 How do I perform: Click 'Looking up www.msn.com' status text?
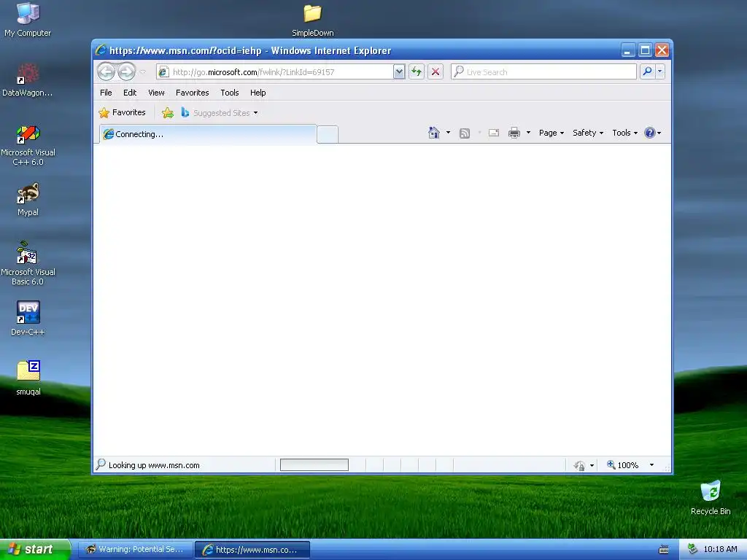[154, 465]
